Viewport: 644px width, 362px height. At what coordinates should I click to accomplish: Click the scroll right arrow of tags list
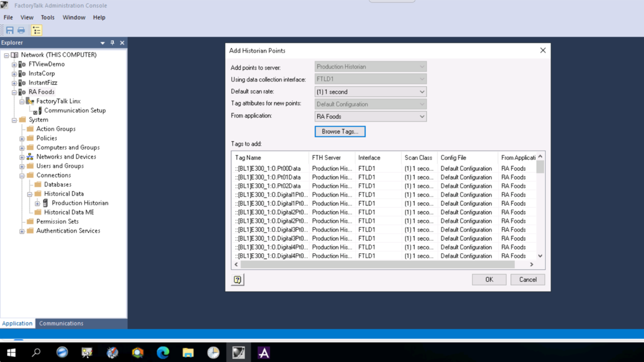point(532,264)
